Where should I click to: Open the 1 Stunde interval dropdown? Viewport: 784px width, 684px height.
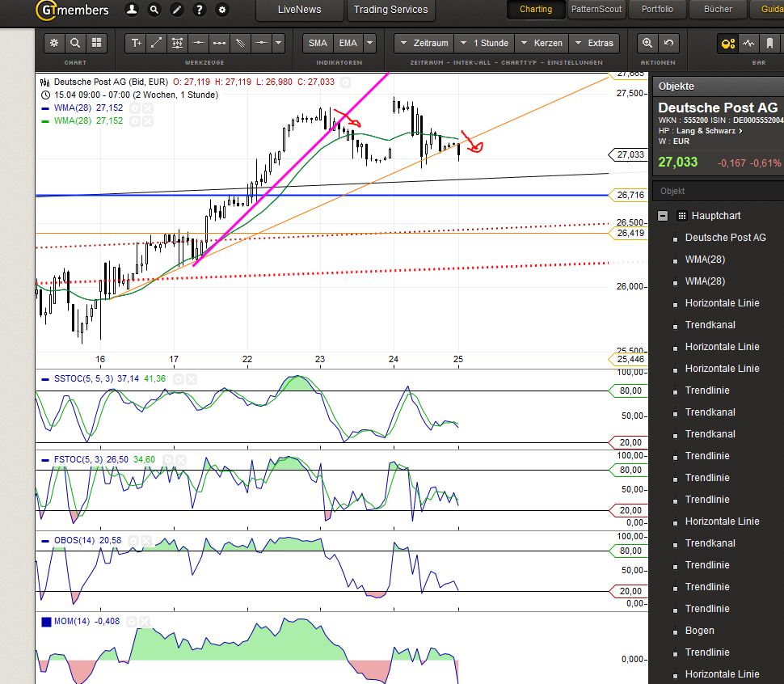(x=483, y=43)
